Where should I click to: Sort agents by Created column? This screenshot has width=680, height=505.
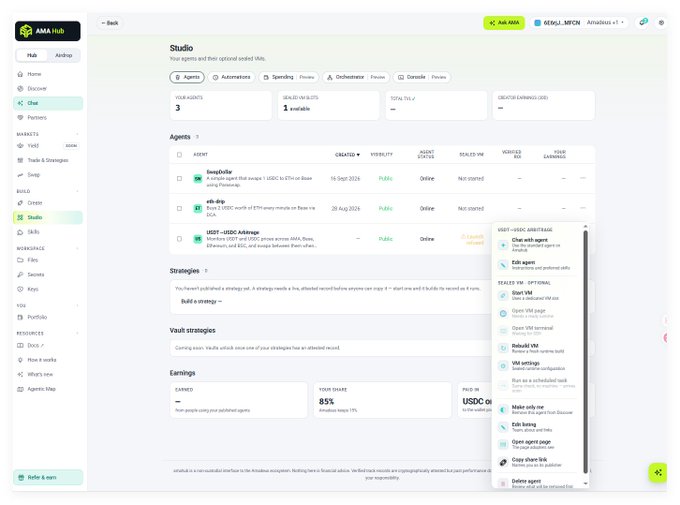[347, 154]
